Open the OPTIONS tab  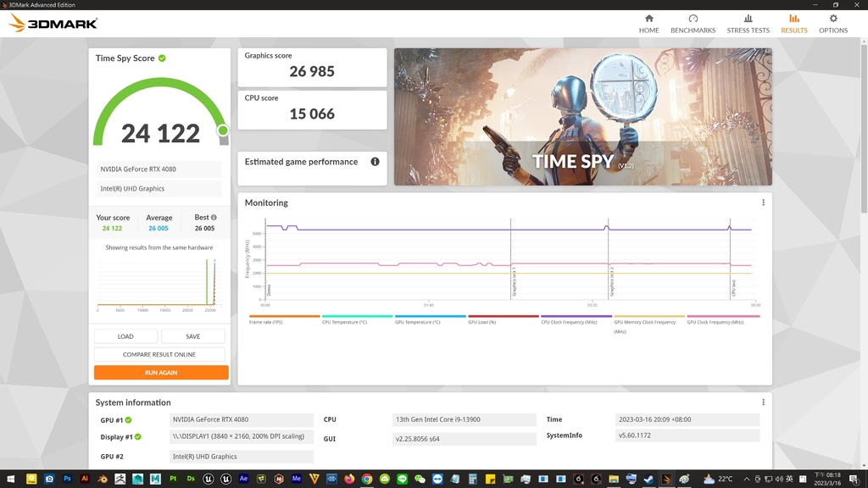pyautogui.click(x=833, y=24)
